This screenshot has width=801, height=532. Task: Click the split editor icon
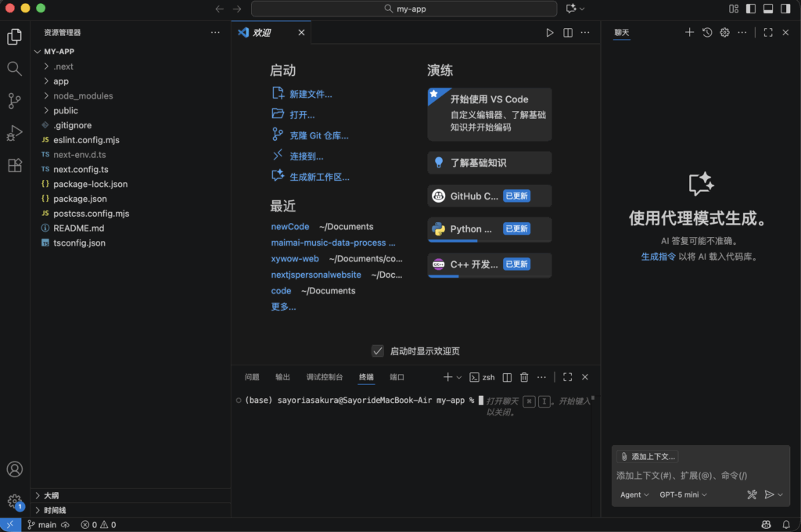(568, 33)
